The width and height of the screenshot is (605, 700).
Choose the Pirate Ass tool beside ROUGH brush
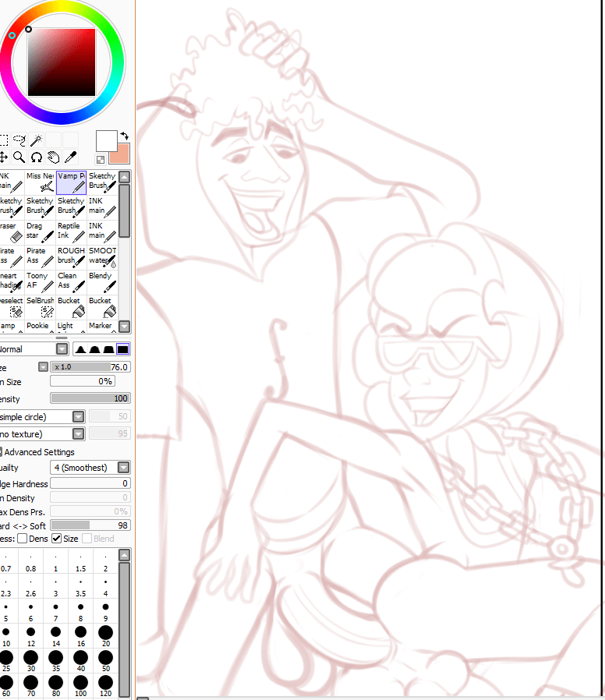(41, 257)
